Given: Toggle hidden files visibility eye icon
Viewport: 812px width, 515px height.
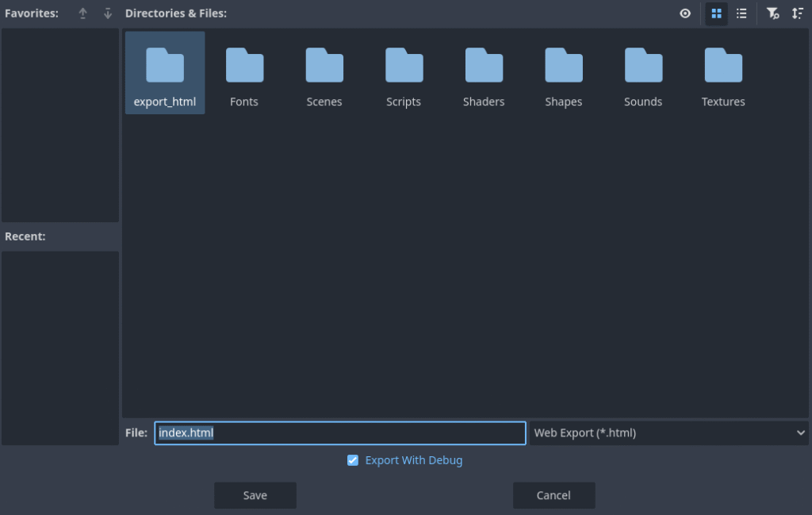Looking at the screenshot, I should tap(685, 13).
